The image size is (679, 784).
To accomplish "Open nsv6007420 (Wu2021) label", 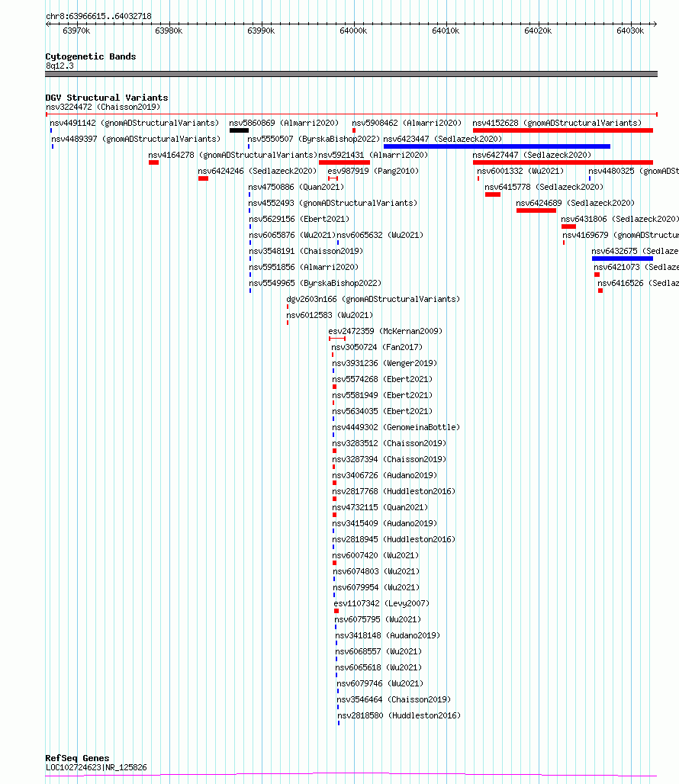I will pyautogui.click(x=375, y=555).
